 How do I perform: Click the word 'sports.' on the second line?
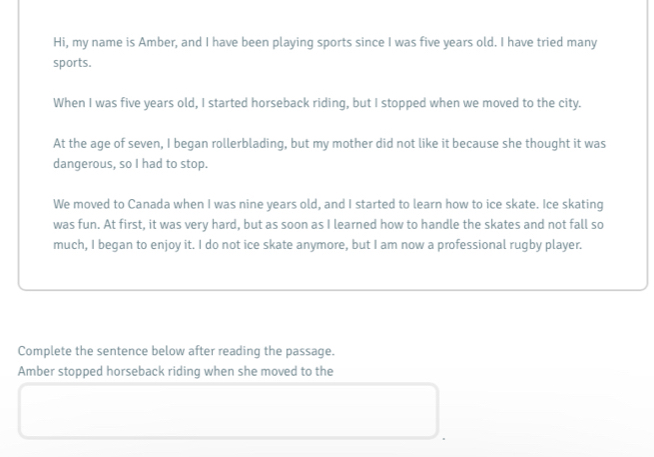pyautogui.click(x=72, y=63)
